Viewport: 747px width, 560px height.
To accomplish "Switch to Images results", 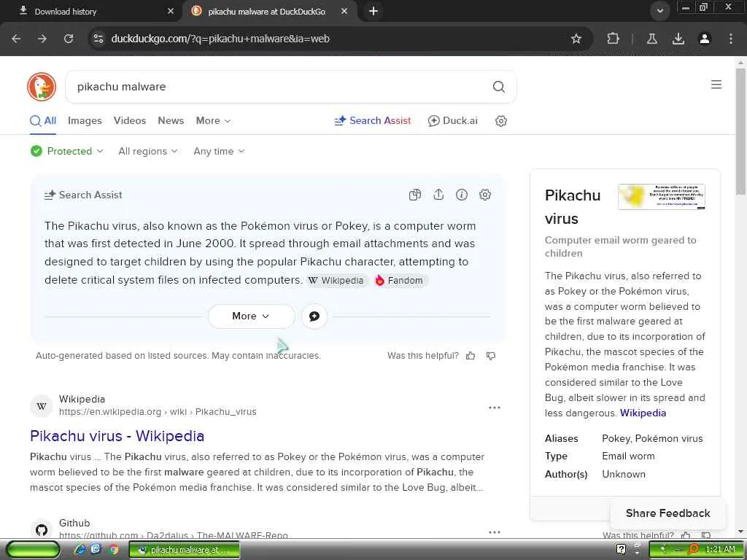I will click(x=85, y=120).
